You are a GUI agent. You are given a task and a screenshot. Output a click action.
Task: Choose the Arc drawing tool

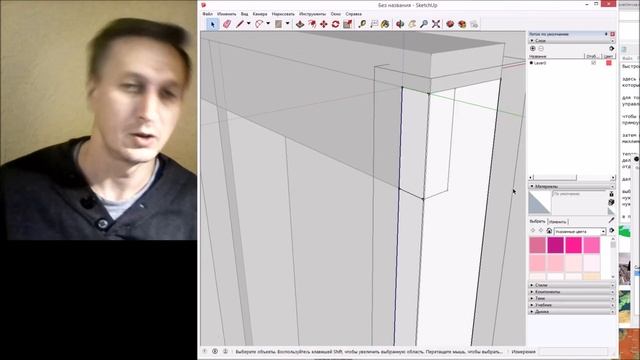[x=259, y=24]
